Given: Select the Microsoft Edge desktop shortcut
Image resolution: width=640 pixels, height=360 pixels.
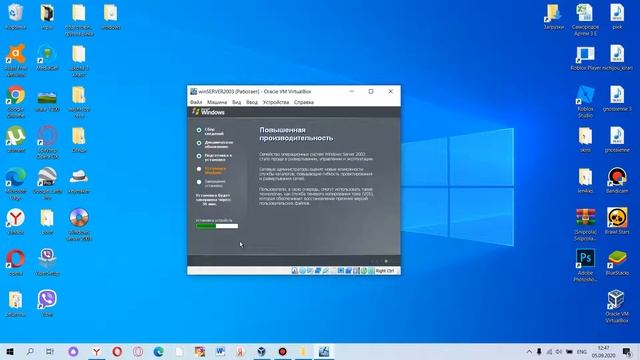Looking at the screenshot, I should (x=16, y=184).
